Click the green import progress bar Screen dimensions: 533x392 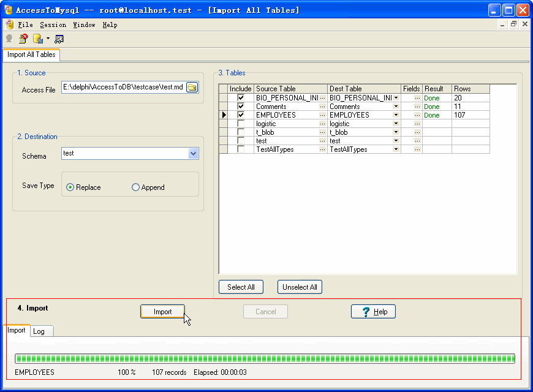click(x=265, y=359)
